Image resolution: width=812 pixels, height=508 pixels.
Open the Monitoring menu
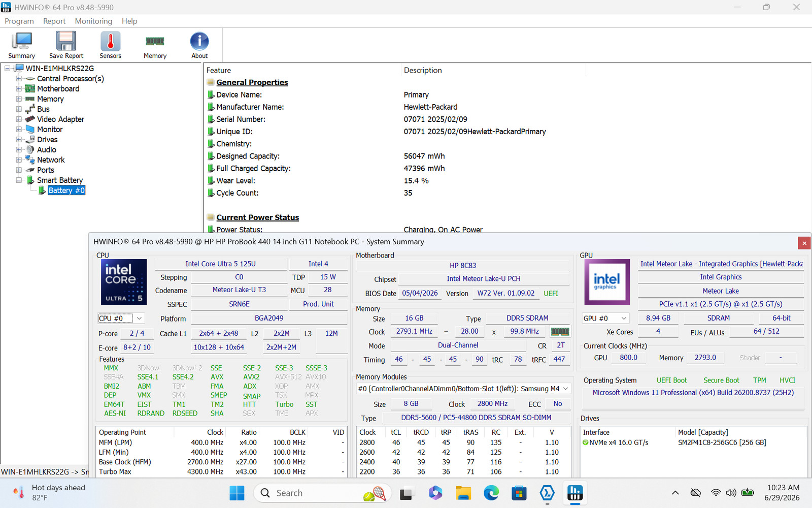click(93, 21)
